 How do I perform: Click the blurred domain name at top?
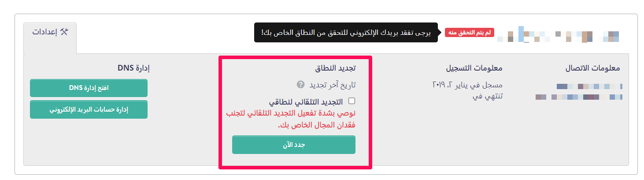[558, 34]
